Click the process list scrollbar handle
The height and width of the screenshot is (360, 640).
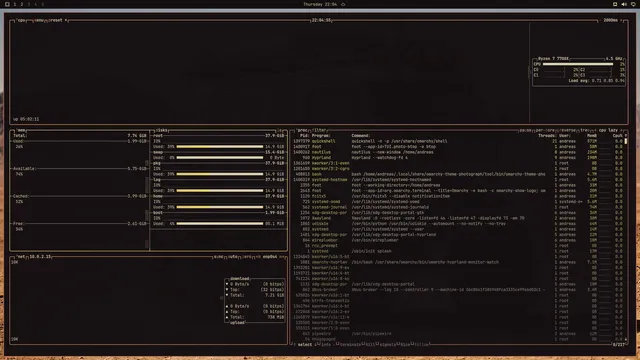[626, 141]
